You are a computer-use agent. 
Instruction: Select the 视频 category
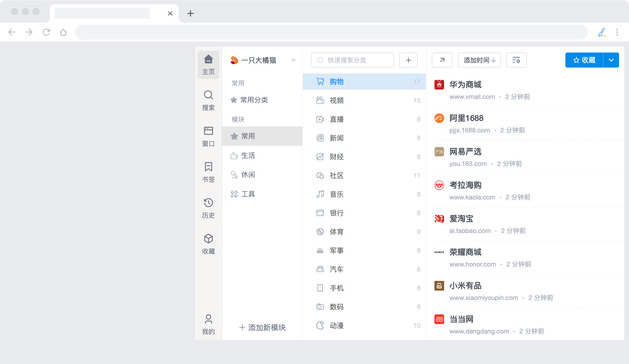(364, 100)
